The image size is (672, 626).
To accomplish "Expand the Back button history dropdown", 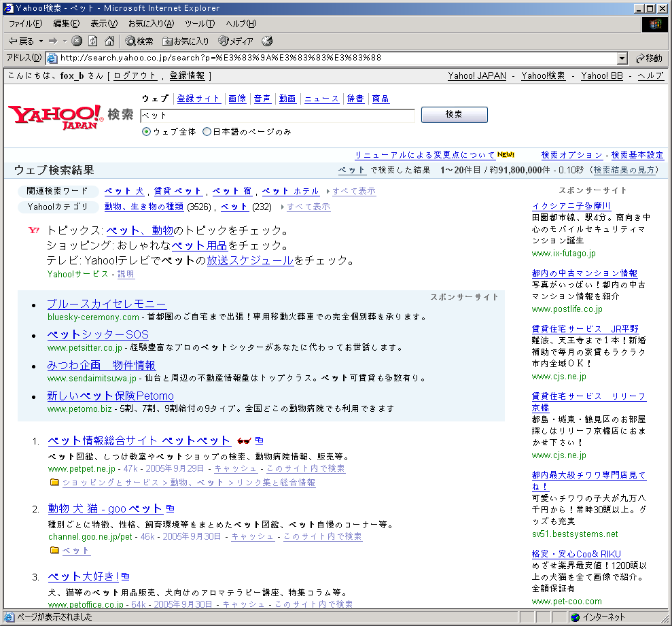I will coord(41,41).
